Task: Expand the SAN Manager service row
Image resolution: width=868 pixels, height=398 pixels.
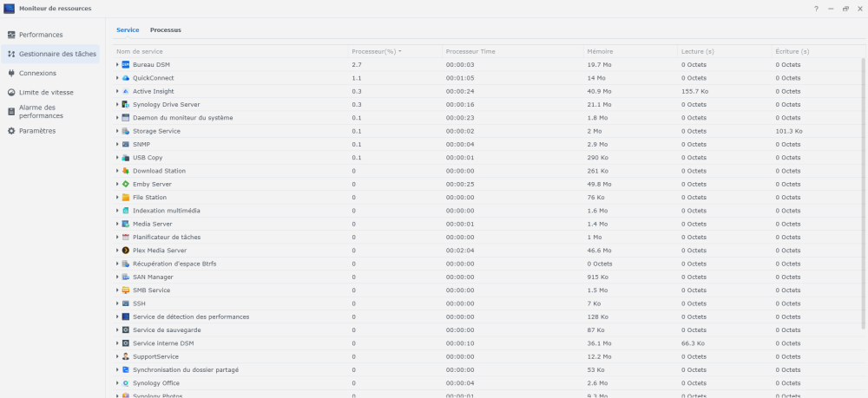Action: click(117, 277)
